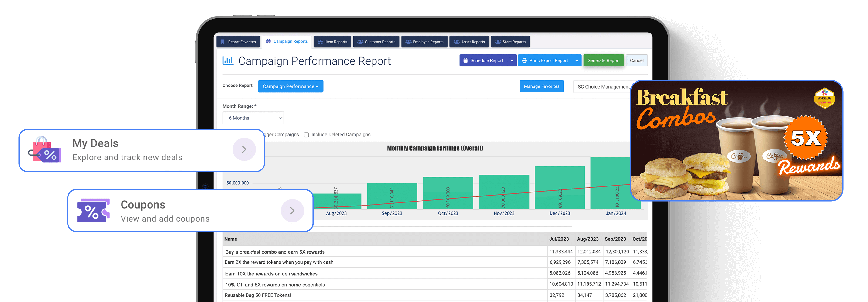Click the Asset Reports people icon
Viewport: 868px width, 302px height.
(456, 42)
